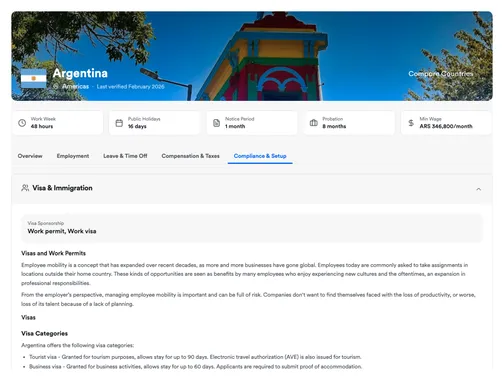
Task: Select the Compensation & Taxes tab
Action: [x=191, y=156]
